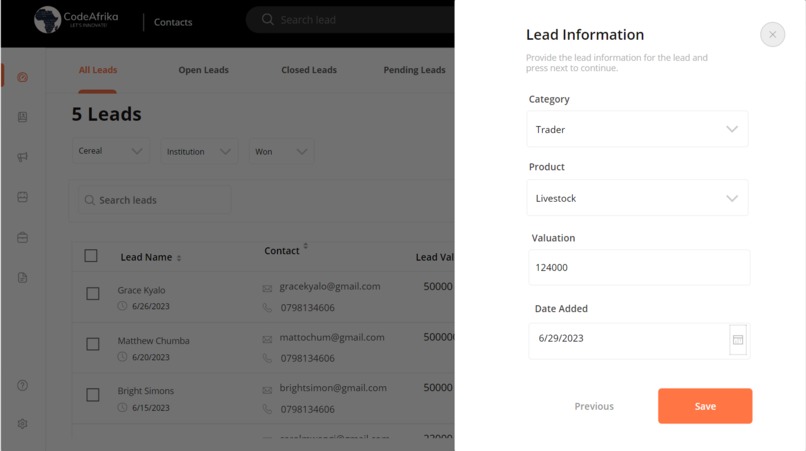Open the help question mark icon
This screenshot has width=806, height=451.
point(23,385)
